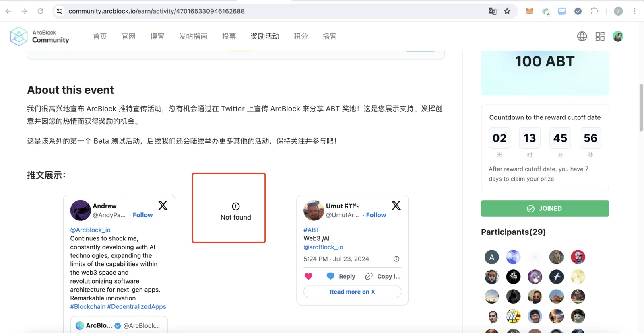Open the 博客 navigation item
This screenshot has height=333, width=644.
(x=157, y=36)
